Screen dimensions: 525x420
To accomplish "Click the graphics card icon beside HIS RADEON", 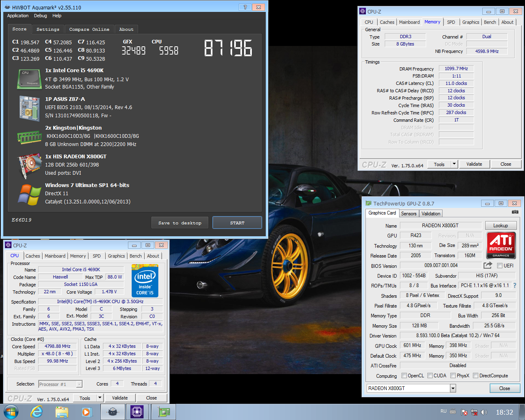I will 29,166.
